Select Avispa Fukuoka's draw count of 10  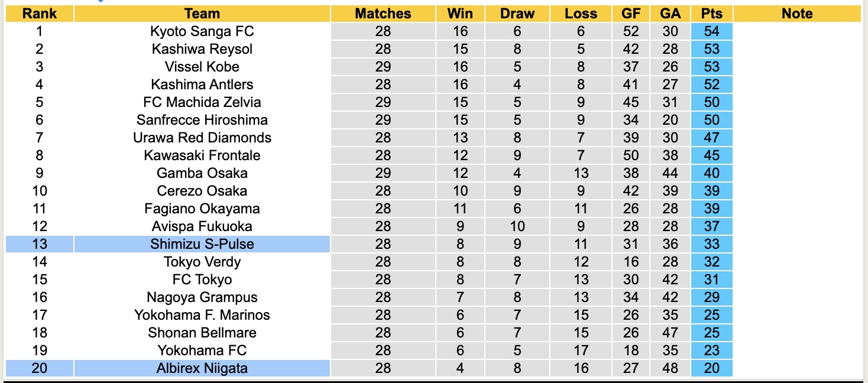(x=517, y=226)
